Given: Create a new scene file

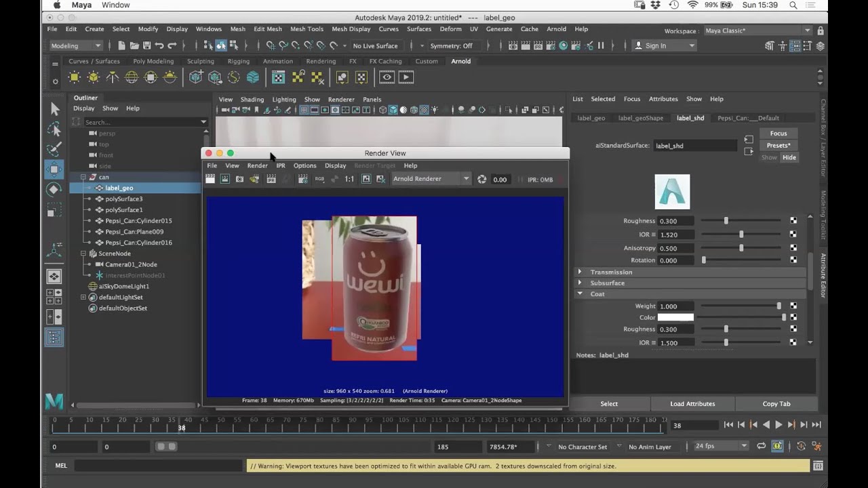Looking at the screenshot, I should click(x=121, y=45).
